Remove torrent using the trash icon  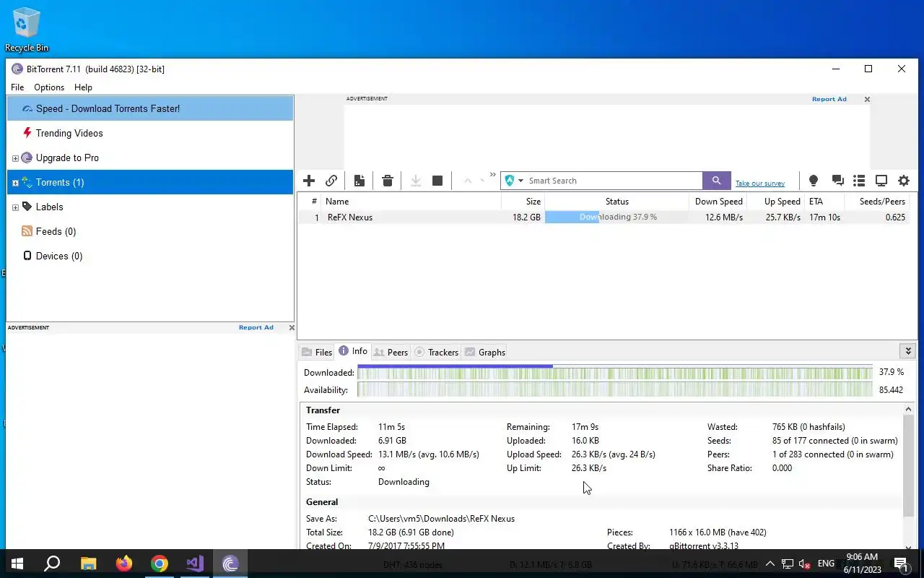pos(388,181)
